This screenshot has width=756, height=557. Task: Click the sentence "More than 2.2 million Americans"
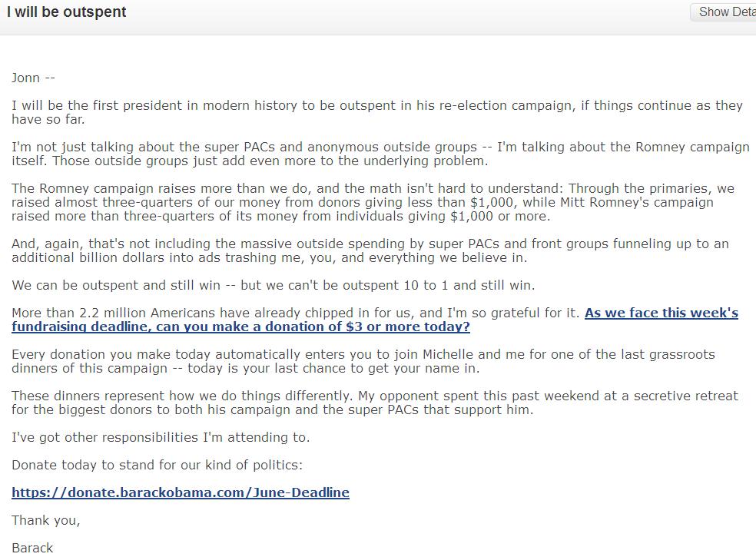click(296, 313)
